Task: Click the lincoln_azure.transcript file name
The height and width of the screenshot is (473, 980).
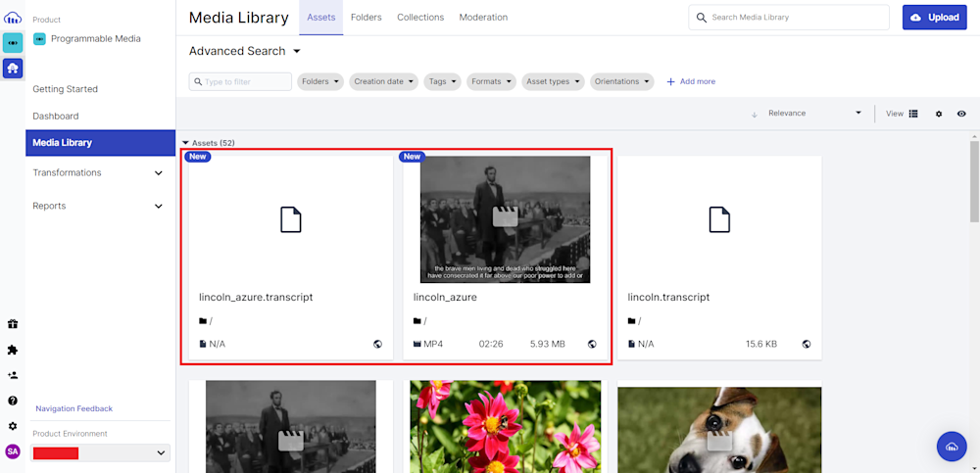Action: pos(256,298)
